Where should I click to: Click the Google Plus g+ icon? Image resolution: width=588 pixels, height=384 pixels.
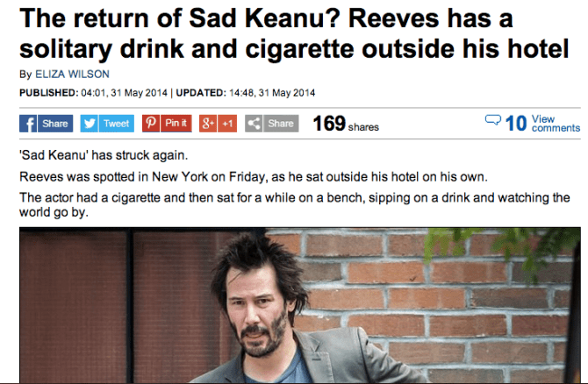208,124
